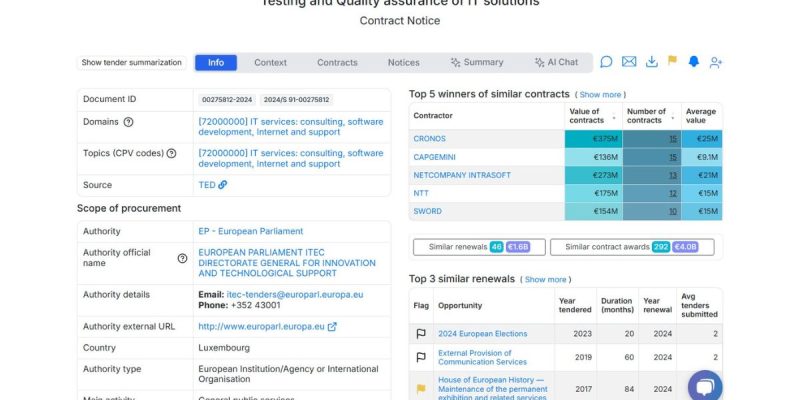Open SWORD contractor link

[428, 211]
